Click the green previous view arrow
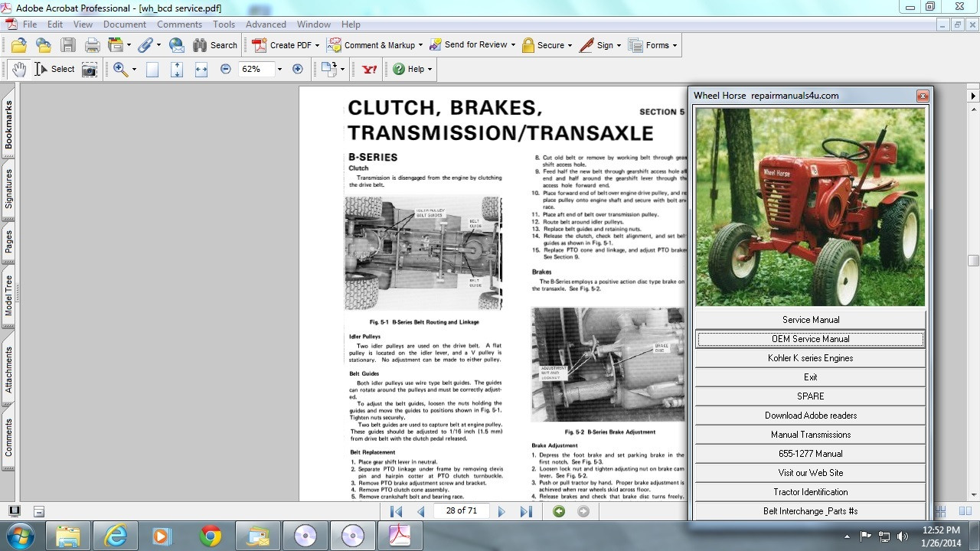This screenshot has width=980, height=551. 559,511
